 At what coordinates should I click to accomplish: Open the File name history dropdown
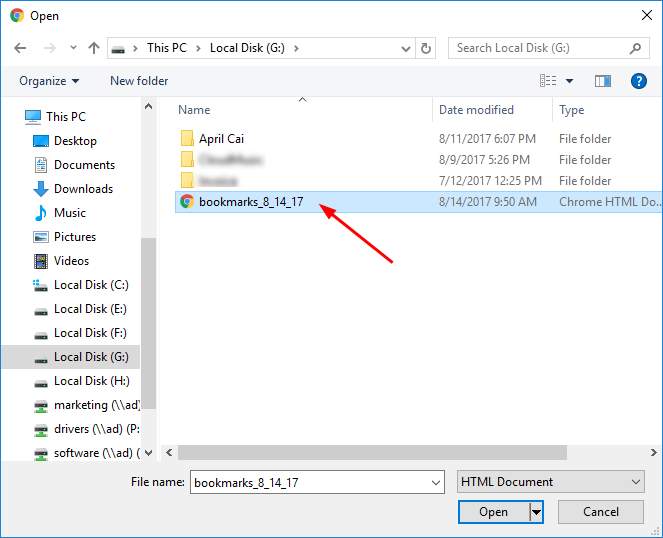(435, 482)
